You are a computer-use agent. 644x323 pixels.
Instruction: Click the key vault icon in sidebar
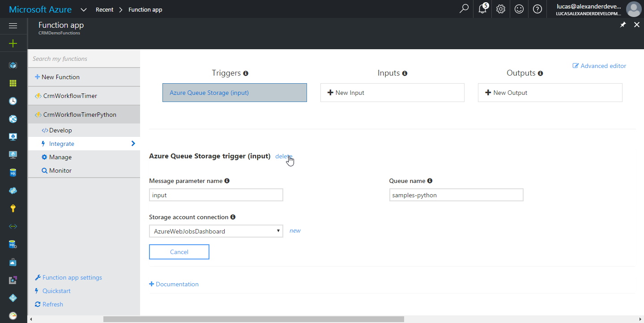13,208
